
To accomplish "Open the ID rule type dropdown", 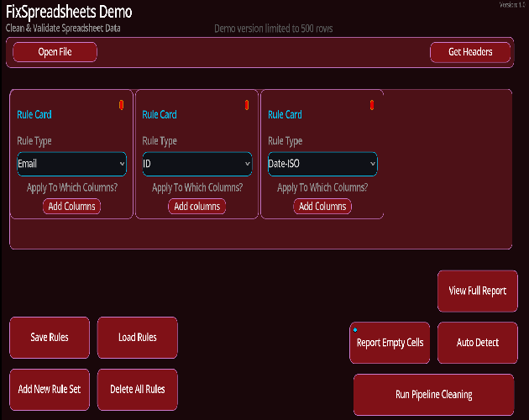I will [x=197, y=164].
